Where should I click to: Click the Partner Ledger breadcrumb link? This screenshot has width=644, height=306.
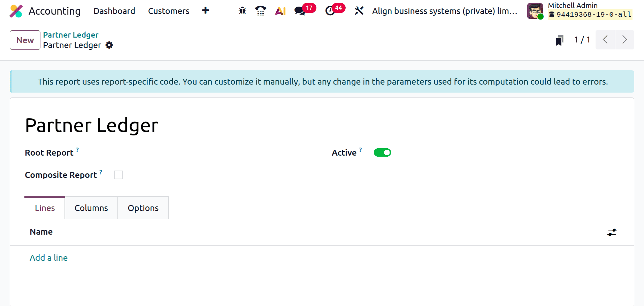(x=71, y=35)
